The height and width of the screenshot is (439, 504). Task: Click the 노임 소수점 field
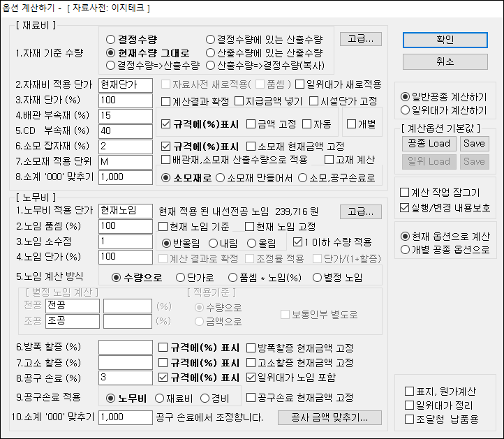pyautogui.click(x=126, y=241)
